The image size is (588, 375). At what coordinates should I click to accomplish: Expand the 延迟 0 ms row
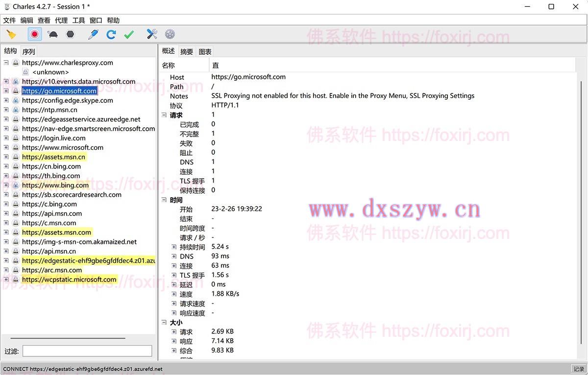coord(174,284)
